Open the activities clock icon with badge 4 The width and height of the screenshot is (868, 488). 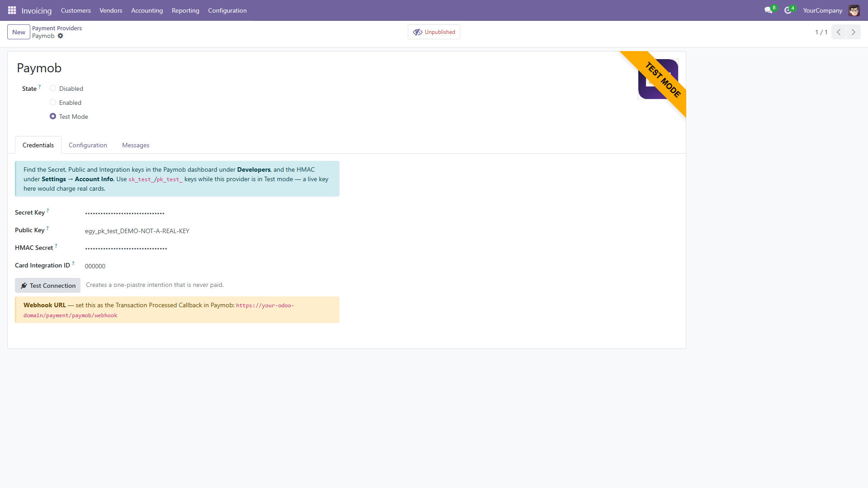[789, 10]
